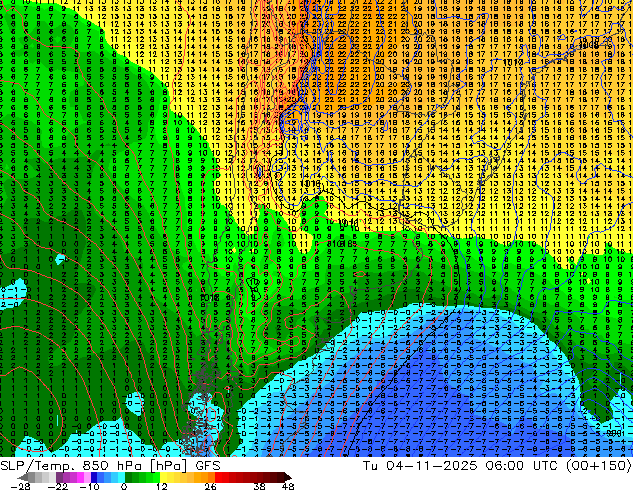Pick the bright magenta swatch in the legend
The width and height of the screenshot is (634, 490).
[80, 477]
